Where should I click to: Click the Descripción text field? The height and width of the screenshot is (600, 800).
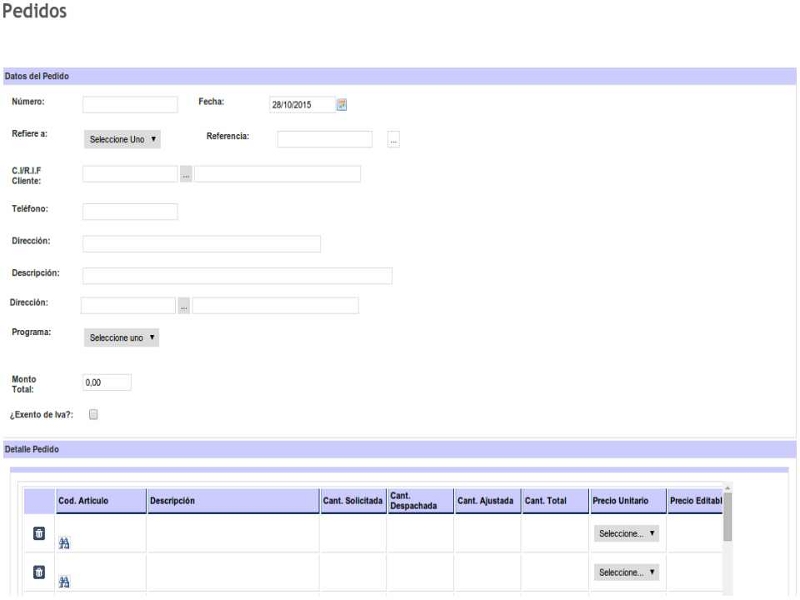[x=237, y=276]
